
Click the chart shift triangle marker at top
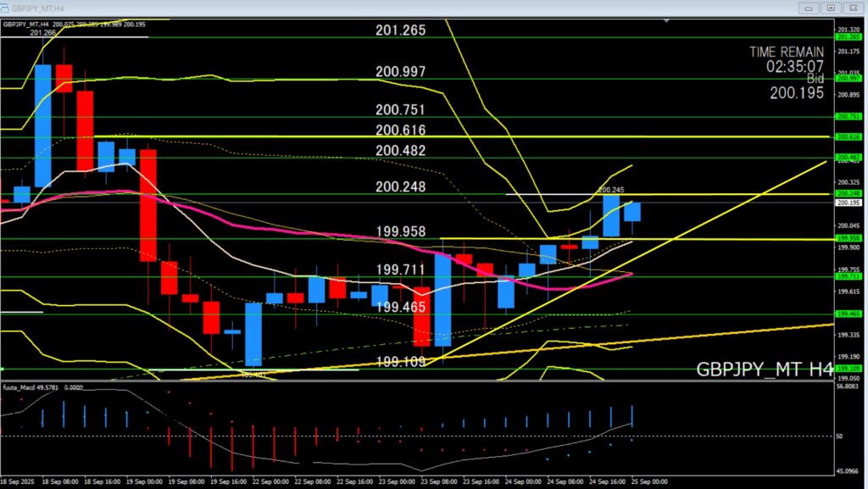point(667,20)
